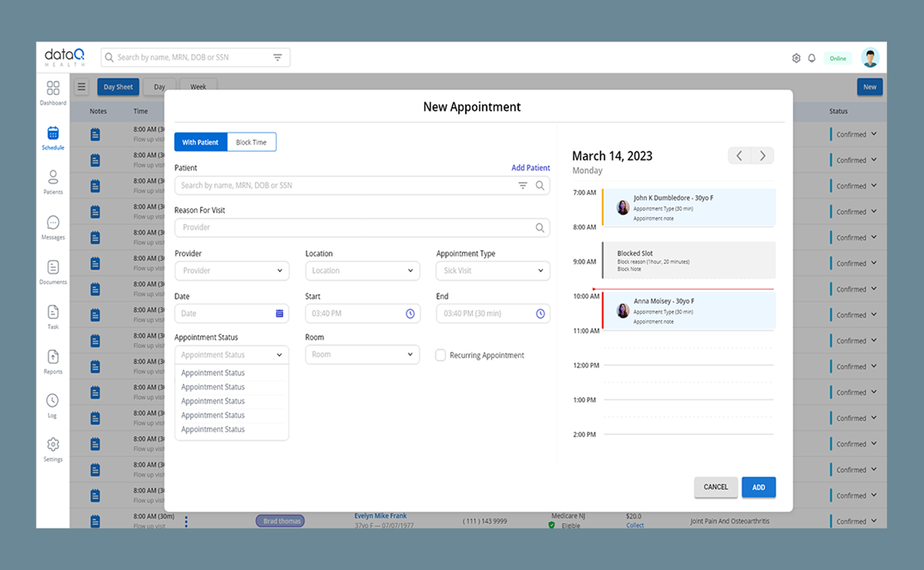924x570 pixels.
Task: Expand the Provider dropdown
Action: [232, 271]
